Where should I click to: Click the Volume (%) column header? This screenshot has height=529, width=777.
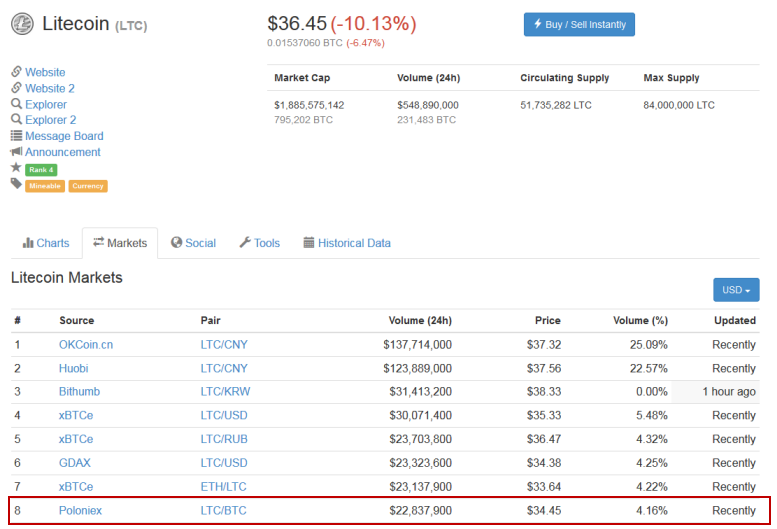(x=640, y=320)
